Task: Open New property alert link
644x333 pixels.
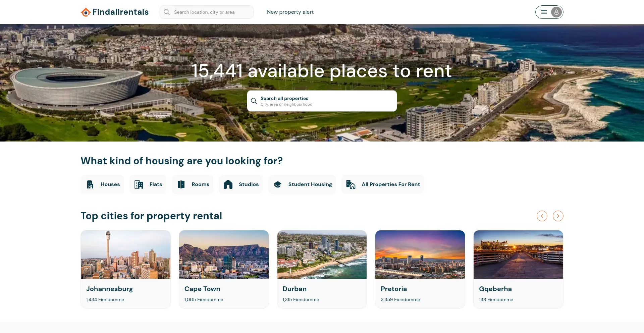Action: [290, 12]
